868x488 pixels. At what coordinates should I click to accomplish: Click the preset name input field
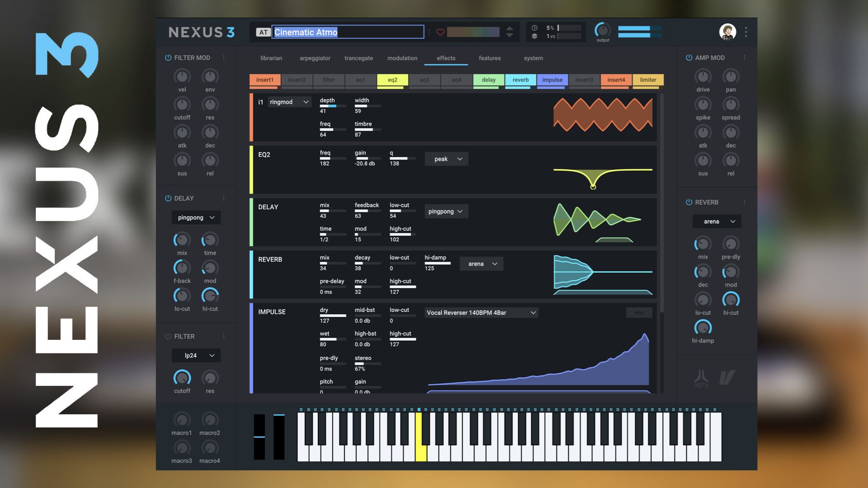[348, 32]
